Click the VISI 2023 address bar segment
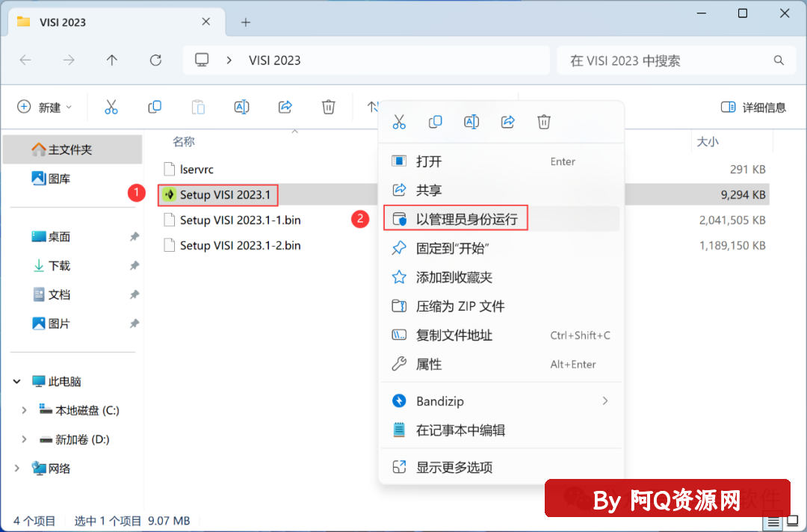This screenshot has height=532, width=807. [275, 61]
